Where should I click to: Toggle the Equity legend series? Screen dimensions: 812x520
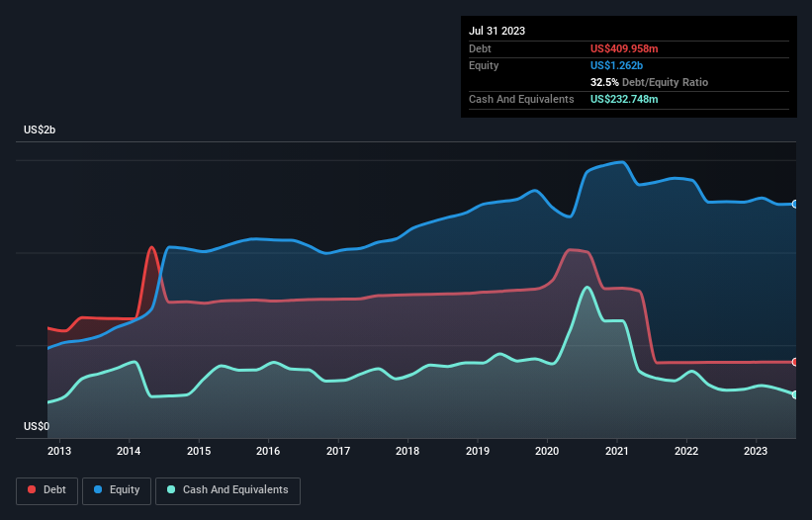pyautogui.click(x=117, y=490)
